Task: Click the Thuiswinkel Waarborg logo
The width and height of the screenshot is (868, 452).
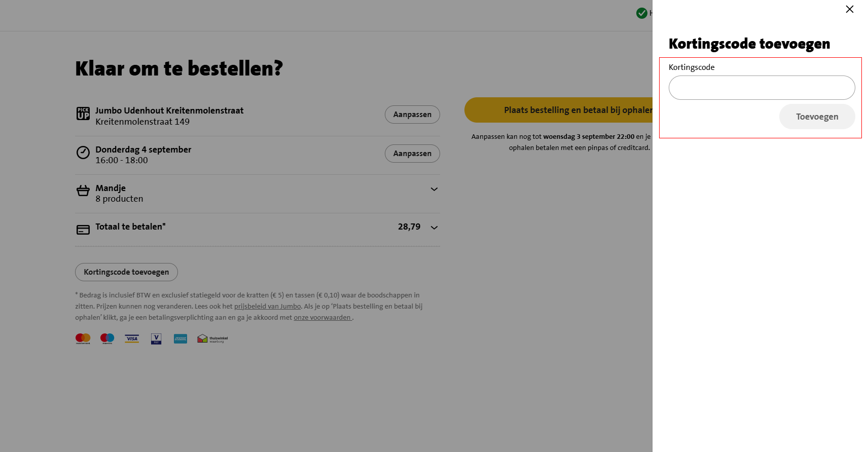Action: point(212,338)
